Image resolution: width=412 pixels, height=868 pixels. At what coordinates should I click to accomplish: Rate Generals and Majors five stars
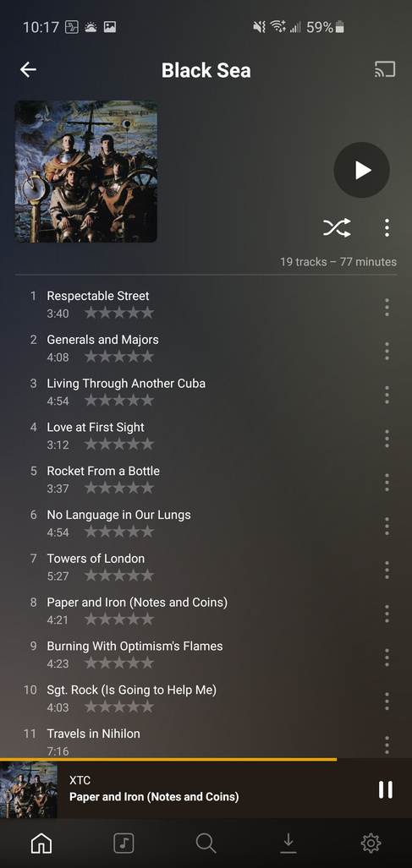click(x=146, y=357)
